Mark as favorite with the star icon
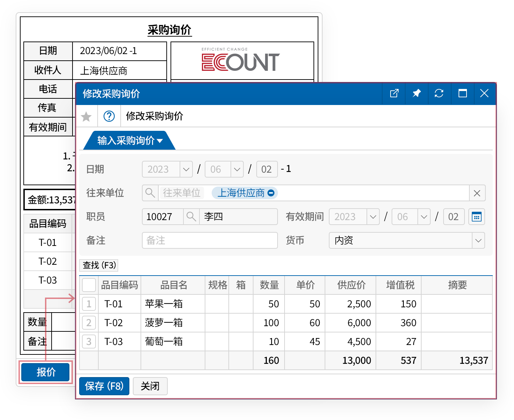This screenshot has width=514, height=420. click(86, 117)
